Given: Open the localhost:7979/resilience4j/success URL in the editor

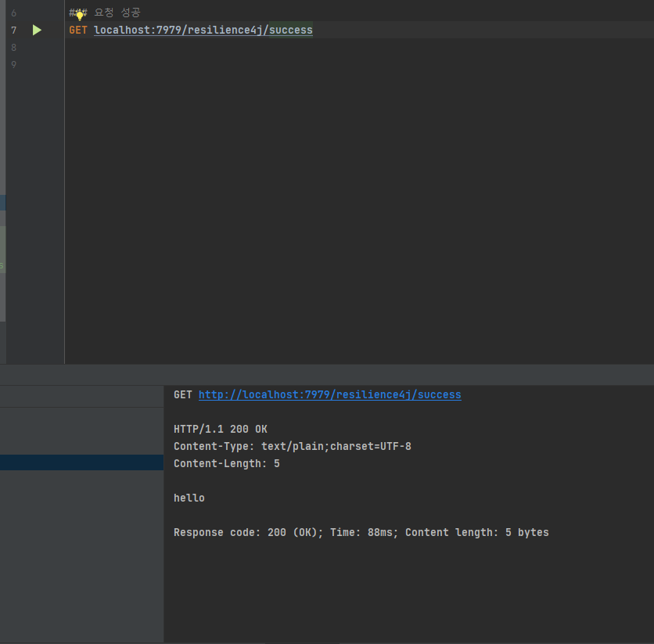Looking at the screenshot, I should coord(203,30).
